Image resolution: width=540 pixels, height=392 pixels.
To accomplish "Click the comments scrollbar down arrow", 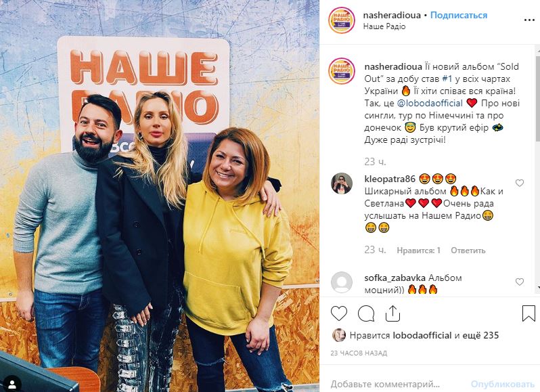I will [538, 287].
